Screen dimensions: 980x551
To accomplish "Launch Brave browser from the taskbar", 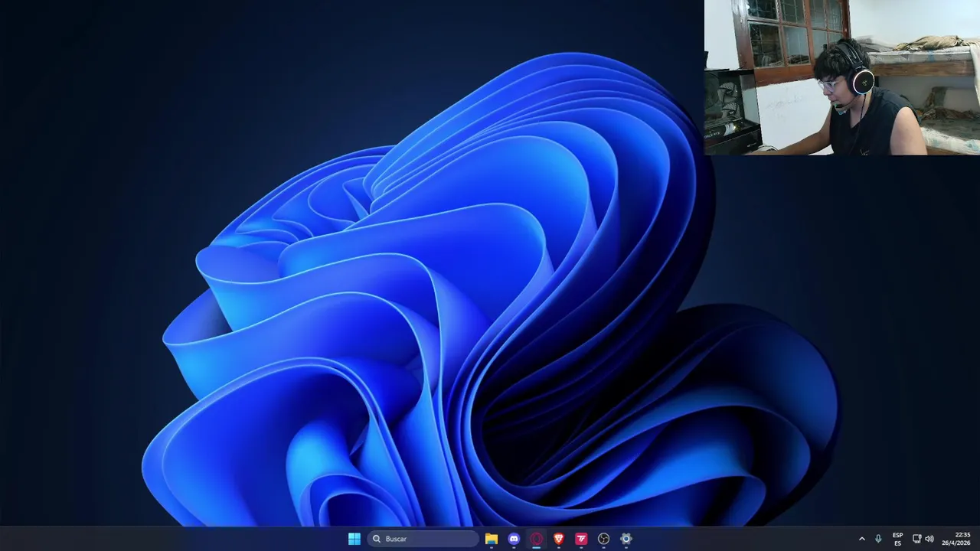I will [x=559, y=539].
